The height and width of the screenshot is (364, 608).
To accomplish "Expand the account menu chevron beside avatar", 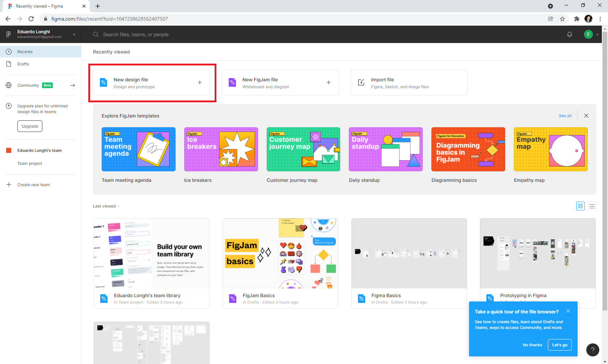I will (x=598, y=35).
